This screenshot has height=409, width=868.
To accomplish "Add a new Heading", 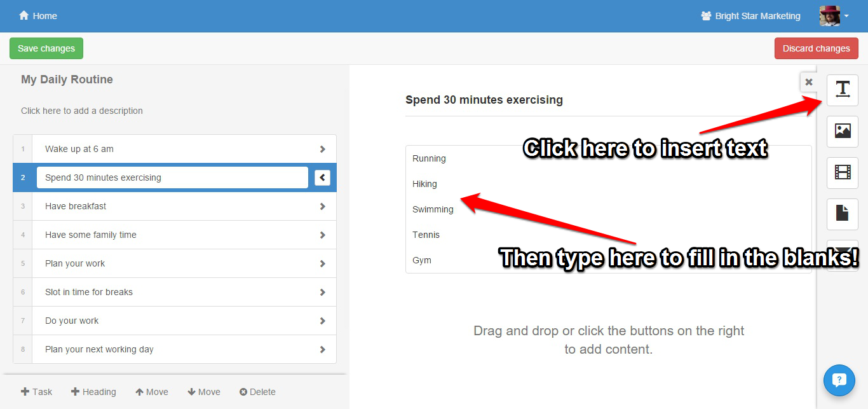I will coord(93,392).
